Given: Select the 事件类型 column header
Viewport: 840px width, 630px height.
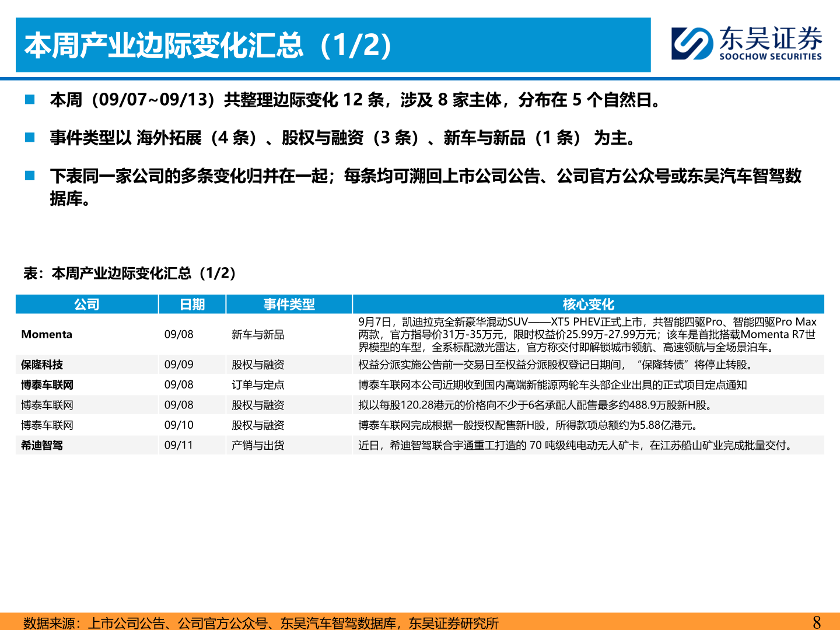Looking at the screenshot, I should (x=289, y=304).
